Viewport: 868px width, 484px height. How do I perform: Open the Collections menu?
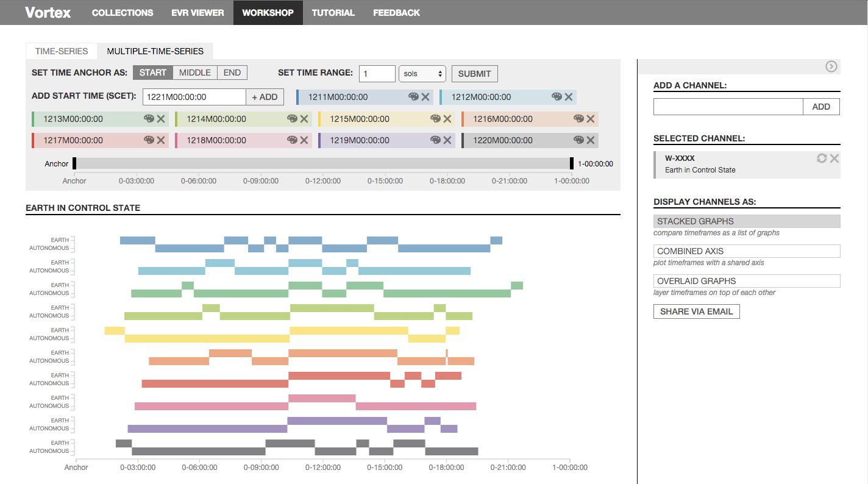tap(123, 12)
